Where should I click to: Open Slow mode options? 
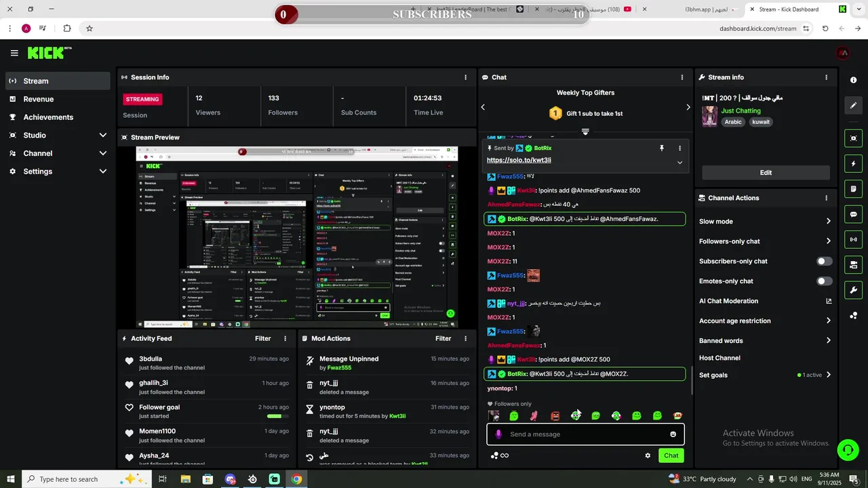coord(765,222)
